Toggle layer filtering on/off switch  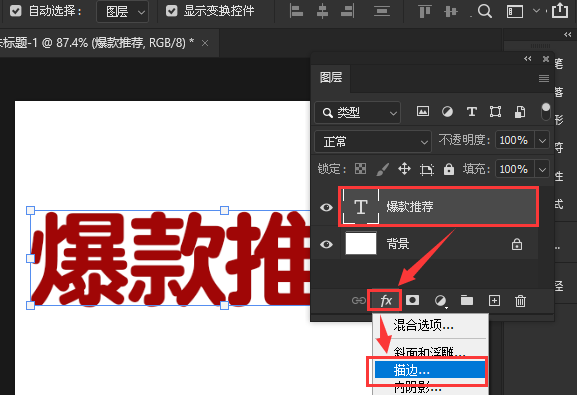546,112
